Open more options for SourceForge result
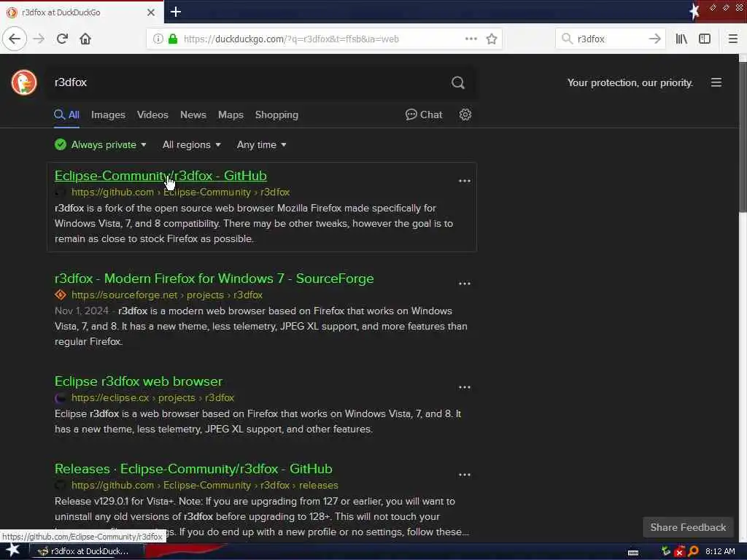747x560 pixels. pyautogui.click(x=465, y=284)
